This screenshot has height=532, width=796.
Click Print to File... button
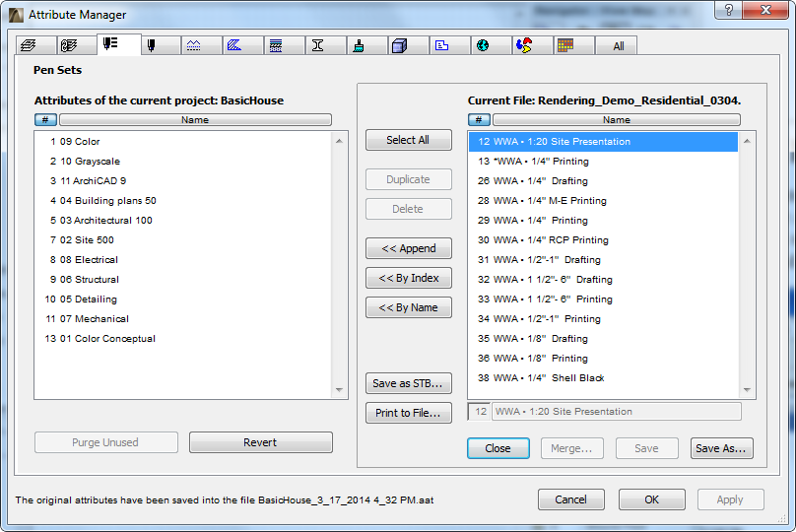[408, 413]
